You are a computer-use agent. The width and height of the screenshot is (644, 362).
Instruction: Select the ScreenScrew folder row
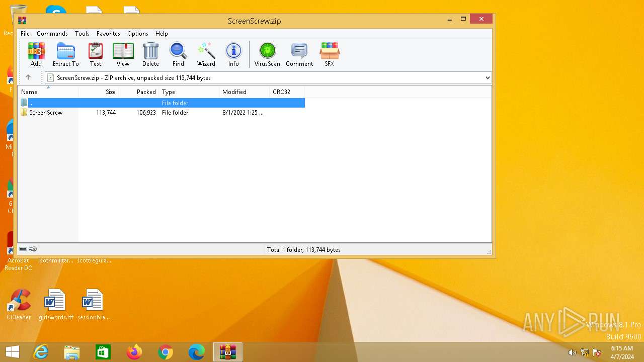162,113
